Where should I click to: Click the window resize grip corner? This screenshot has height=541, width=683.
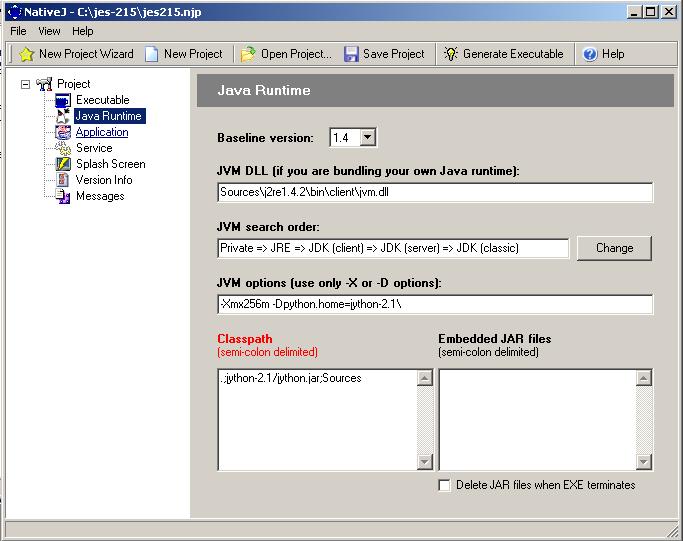tap(673, 531)
